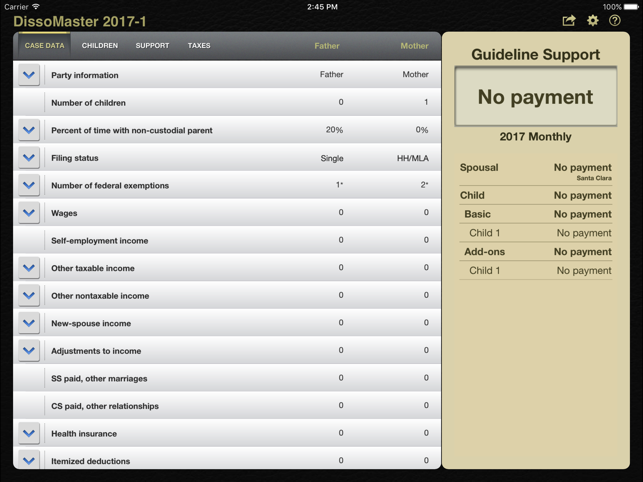Screen dimensions: 643x482
Task: Edit Father's Health insurance value
Action: (x=341, y=433)
